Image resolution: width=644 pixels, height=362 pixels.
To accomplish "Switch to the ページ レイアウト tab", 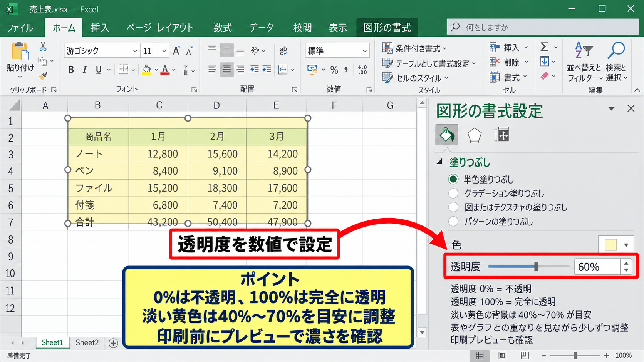I will point(160,28).
